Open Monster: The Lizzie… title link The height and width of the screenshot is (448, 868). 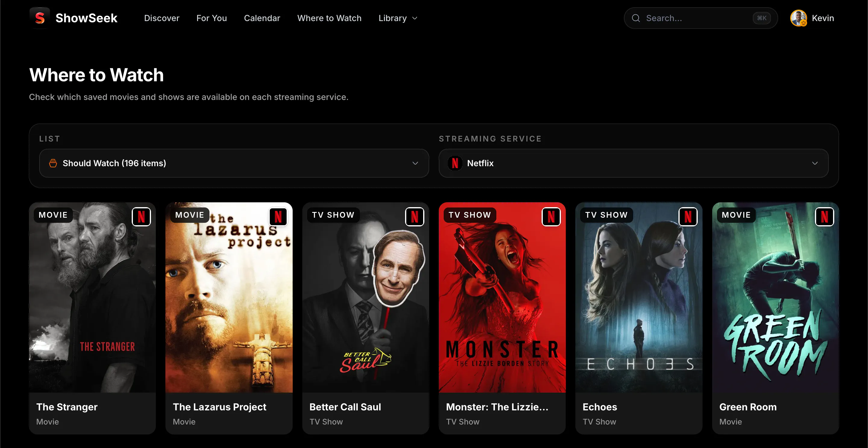tap(497, 407)
